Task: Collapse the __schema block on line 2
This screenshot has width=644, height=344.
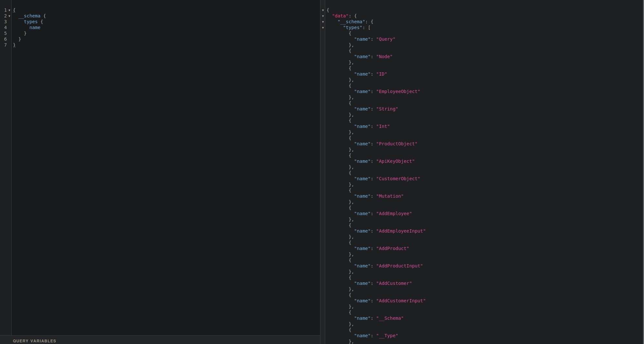Action: point(9,16)
